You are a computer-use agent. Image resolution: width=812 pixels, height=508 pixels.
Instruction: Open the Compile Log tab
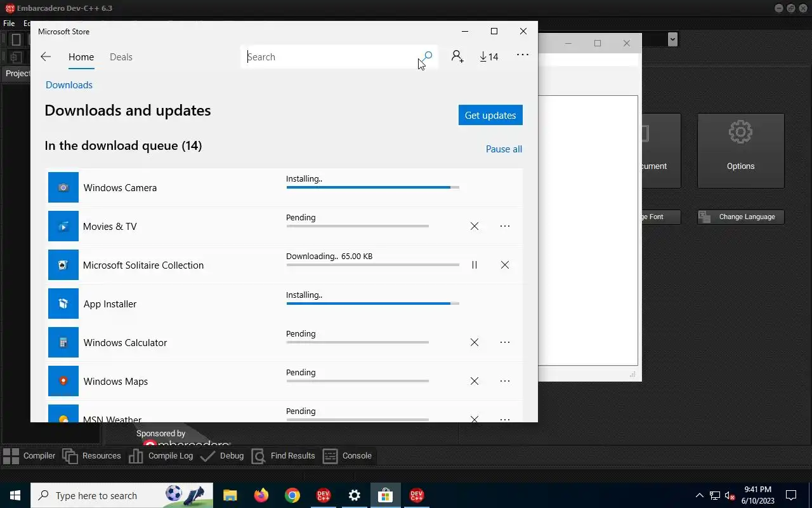point(161,455)
